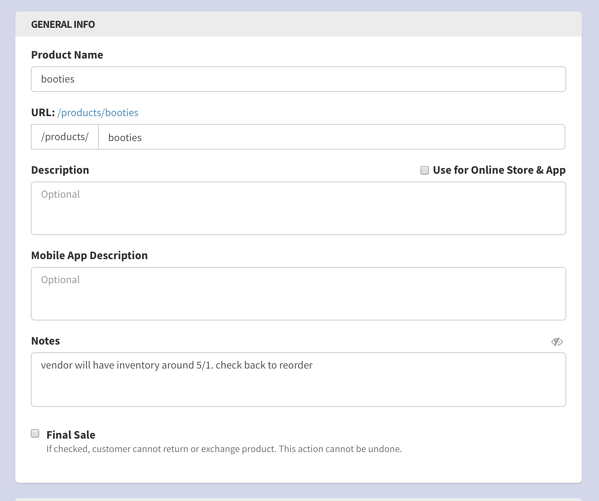Click the bold URL: label
The width and height of the screenshot is (599, 501).
43,113
